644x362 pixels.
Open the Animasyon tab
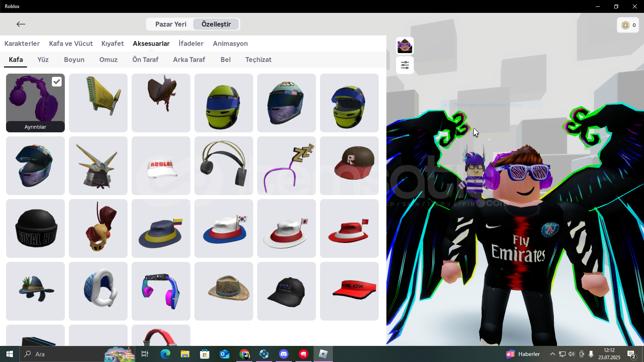pos(230,43)
